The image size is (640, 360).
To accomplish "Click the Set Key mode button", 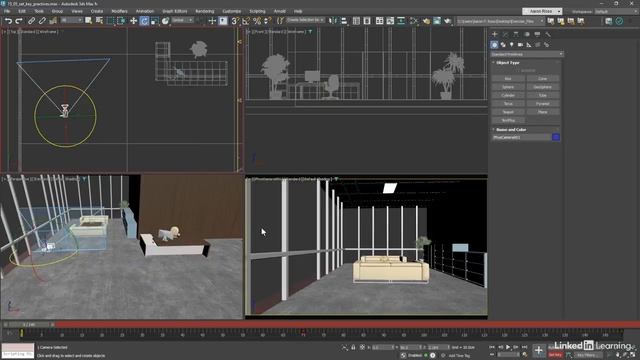I will (x=556, y=355).
